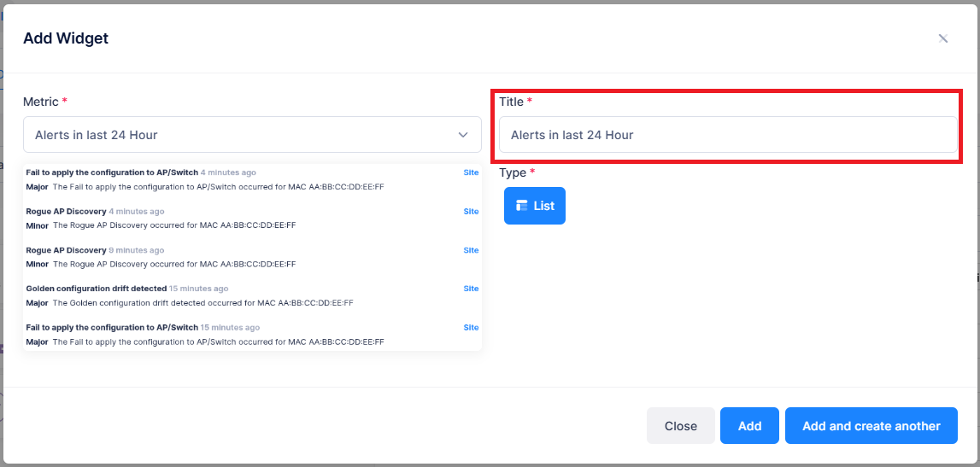Click the Close button in the dialog footer
This screenshot has width=980, height=467.
click(x=680, y=426)
